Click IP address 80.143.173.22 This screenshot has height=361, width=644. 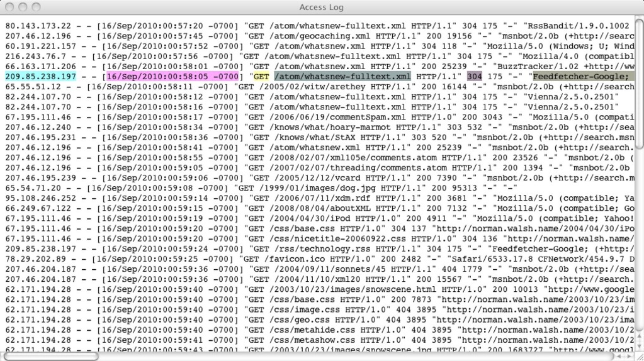pyautogui.click(x=38, y=26)
